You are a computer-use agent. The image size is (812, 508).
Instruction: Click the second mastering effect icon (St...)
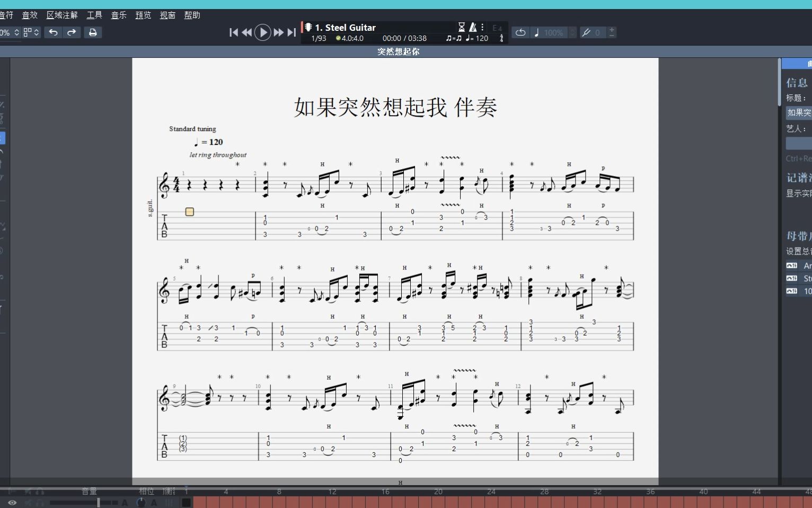tap(791, 278)
